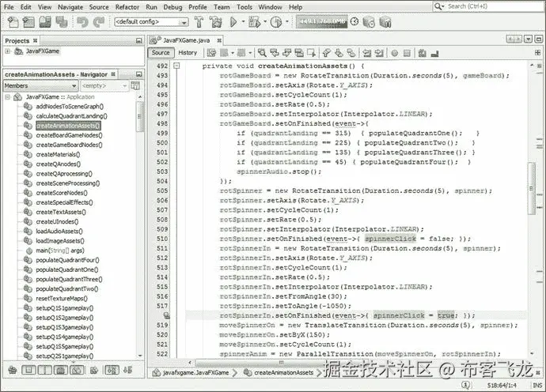Switch to the JavaFXGame.java editor tab

186,40
